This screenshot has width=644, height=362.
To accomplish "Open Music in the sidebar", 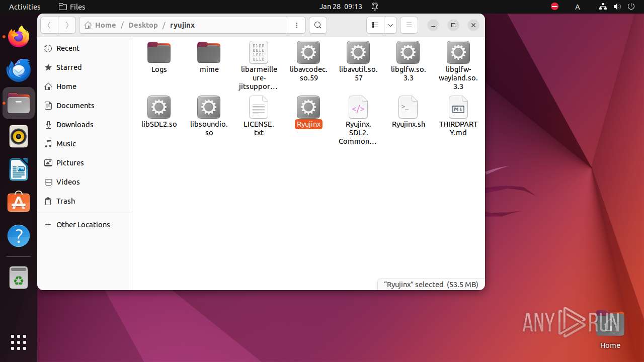I will pyautogui.click(x=85, y=144).
